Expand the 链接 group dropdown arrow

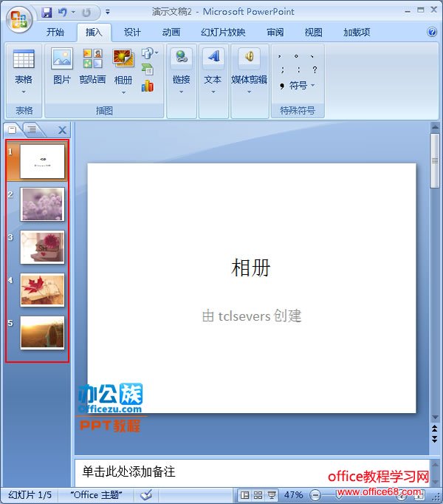click(181, 92)
